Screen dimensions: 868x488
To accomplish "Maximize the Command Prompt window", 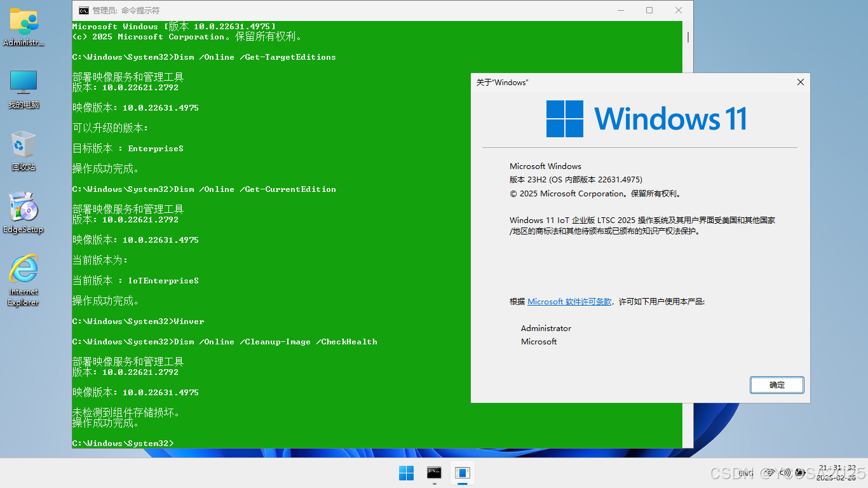I will (x=649, y=10).
